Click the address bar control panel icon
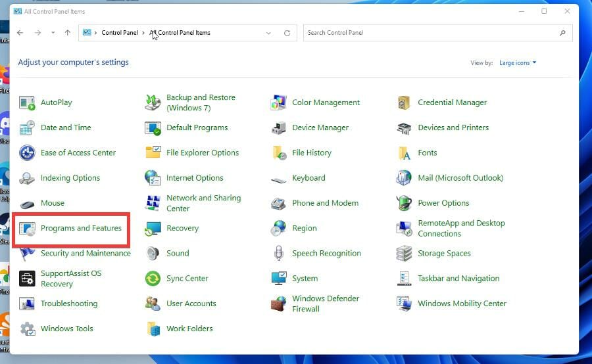 (87, 32)
